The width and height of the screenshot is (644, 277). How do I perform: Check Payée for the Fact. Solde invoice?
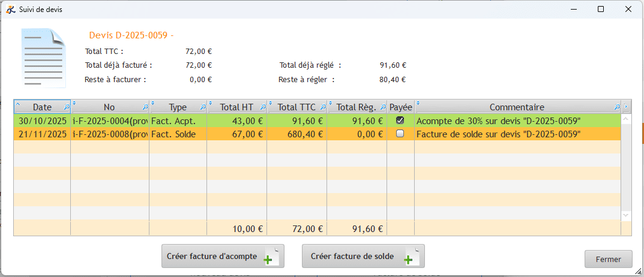tap(400, 134)
